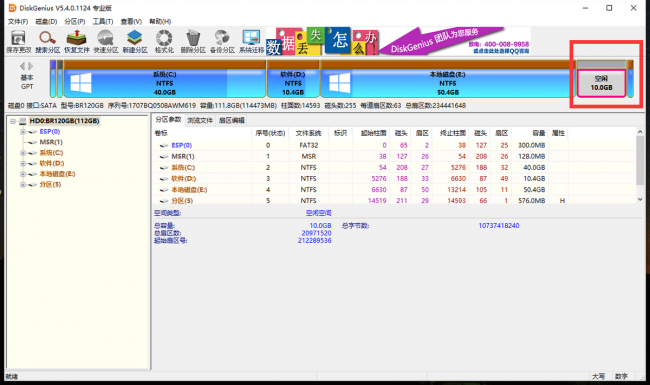The image size is (650, 385).
Task: Click the 就绪 status bar text
Action: pyautogui.click(x=12, y=377)
